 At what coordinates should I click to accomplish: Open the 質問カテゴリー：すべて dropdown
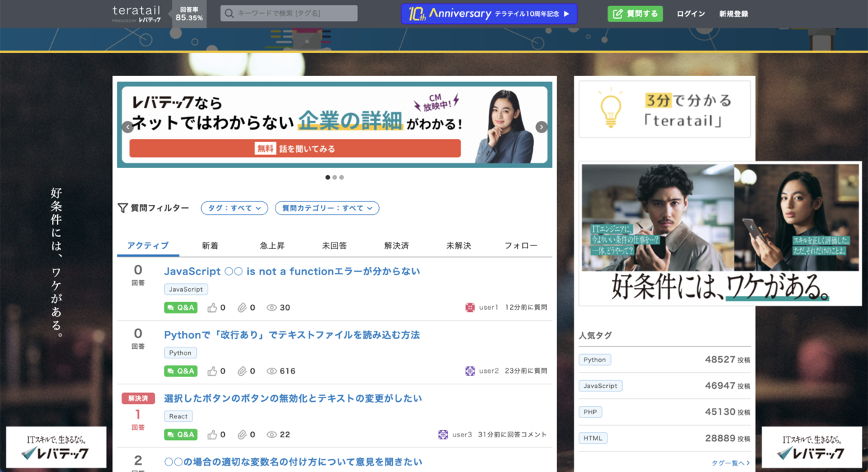coord(327,208)
